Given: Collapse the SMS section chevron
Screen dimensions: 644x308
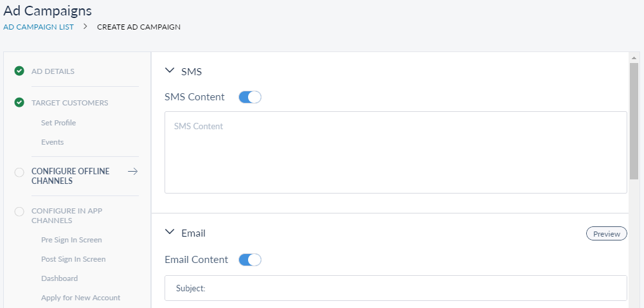Looking at the screenshot, I should (x=170, y=71).
